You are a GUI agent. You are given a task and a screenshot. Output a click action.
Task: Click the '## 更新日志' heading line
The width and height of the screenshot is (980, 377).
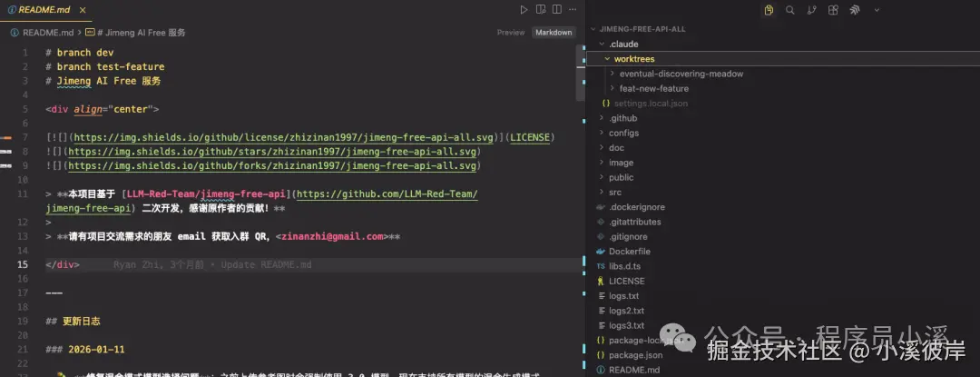73,322
